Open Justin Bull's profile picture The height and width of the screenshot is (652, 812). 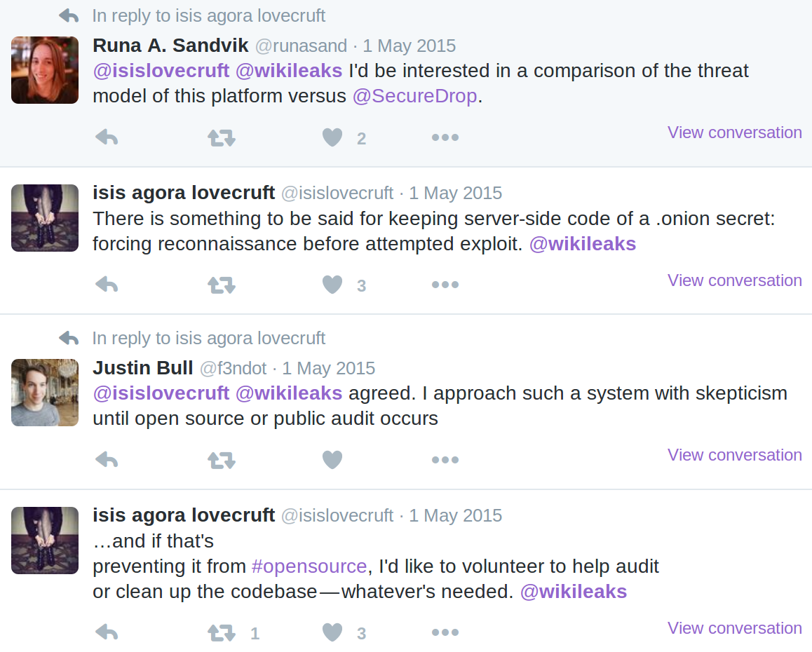[45, 393]
